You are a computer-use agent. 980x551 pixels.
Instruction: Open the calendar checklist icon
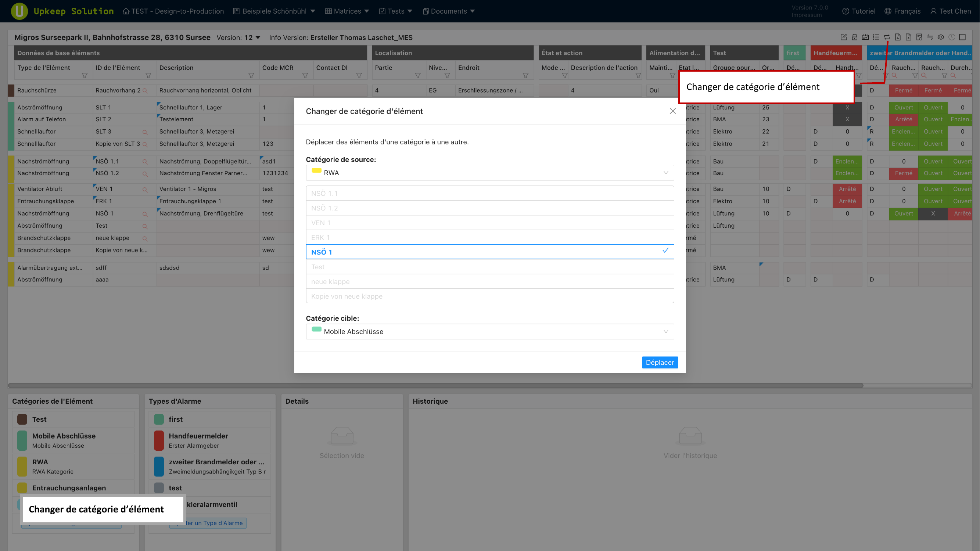(x=865, y=37)
